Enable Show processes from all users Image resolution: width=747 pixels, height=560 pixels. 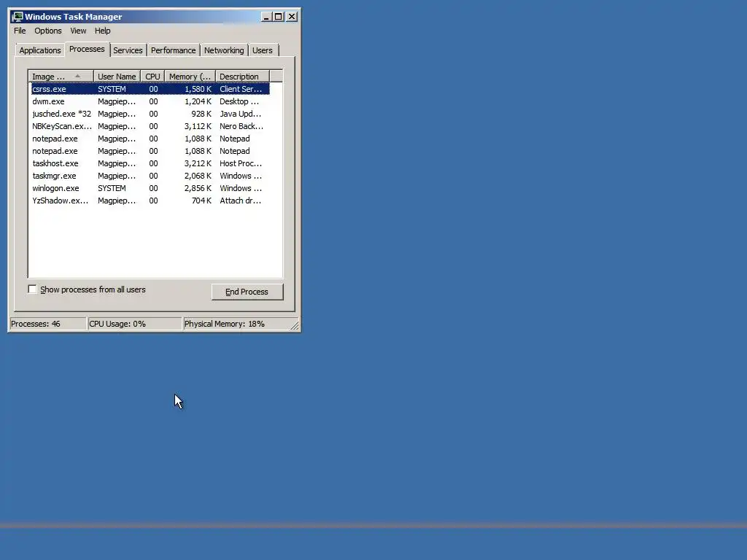(x=32, y=289)
